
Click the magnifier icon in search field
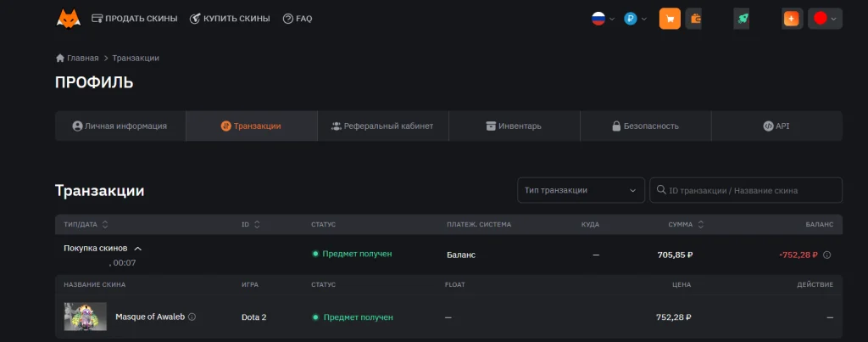[660, 190]
